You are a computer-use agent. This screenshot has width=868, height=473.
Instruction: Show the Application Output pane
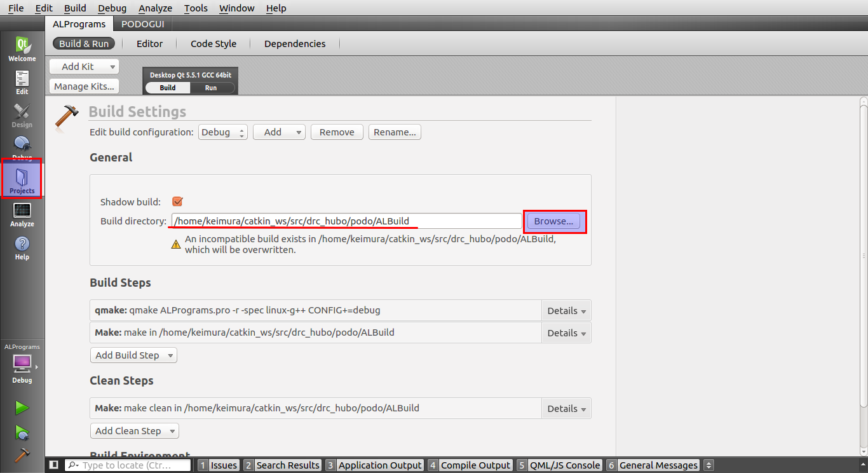click(x=374, y=465)
